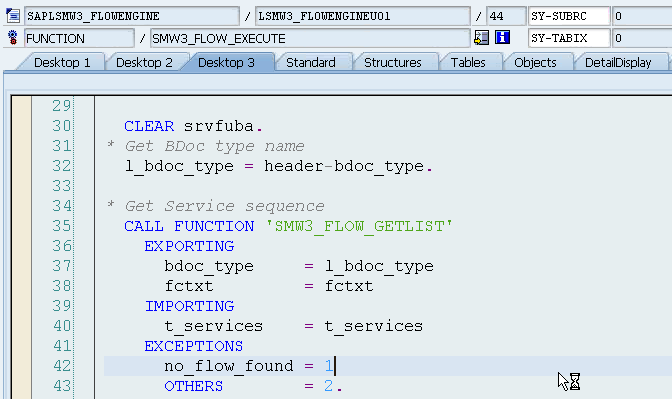Click fctxt parameter name on line 38
672x399 pixels.
(x=189, y=286)
